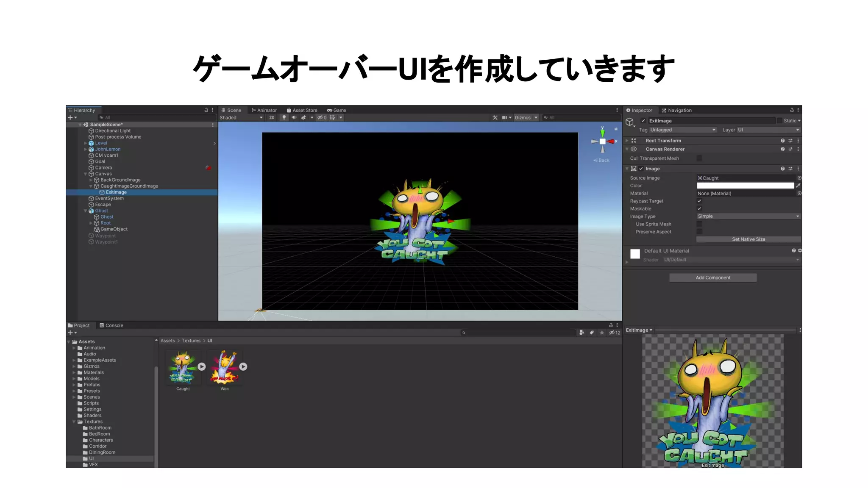The height and width of the screenshot is (488, 868).
Task: Click Project favorites star icon
Action: tap(602, 333)
